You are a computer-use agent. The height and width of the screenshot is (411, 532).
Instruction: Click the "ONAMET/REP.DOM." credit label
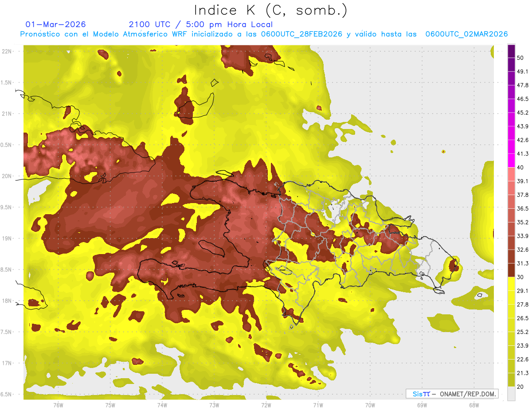(468, 394)
